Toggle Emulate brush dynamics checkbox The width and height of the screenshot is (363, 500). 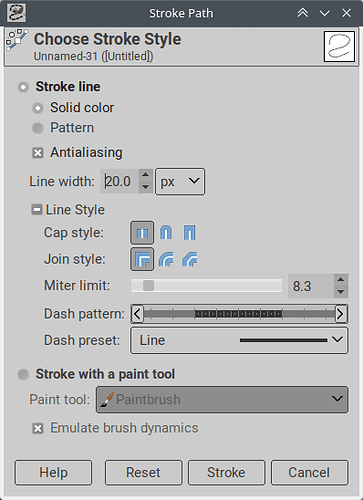click(x=38, y=428)
